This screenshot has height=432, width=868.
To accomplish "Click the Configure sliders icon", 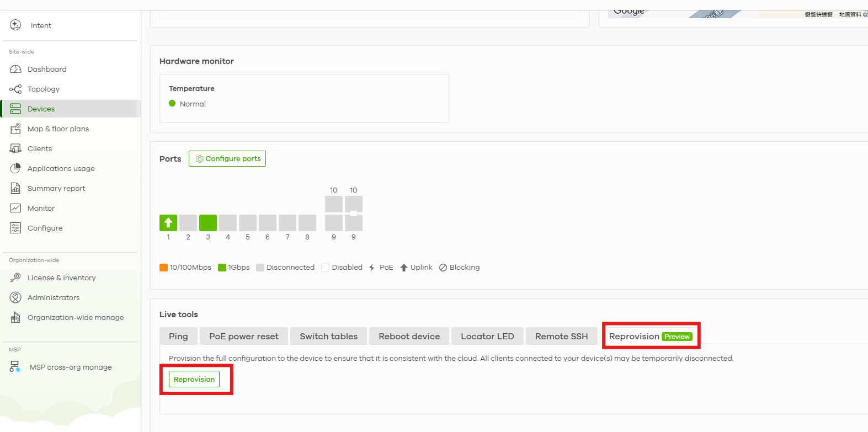I will pyautogui.click(x=15, y=228).
